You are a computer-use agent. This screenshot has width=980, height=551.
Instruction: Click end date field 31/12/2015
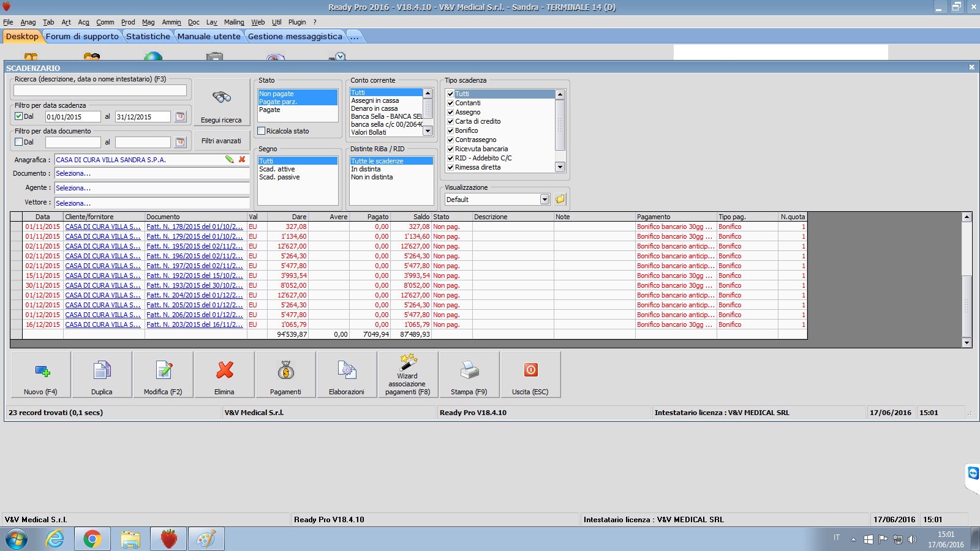143,116
